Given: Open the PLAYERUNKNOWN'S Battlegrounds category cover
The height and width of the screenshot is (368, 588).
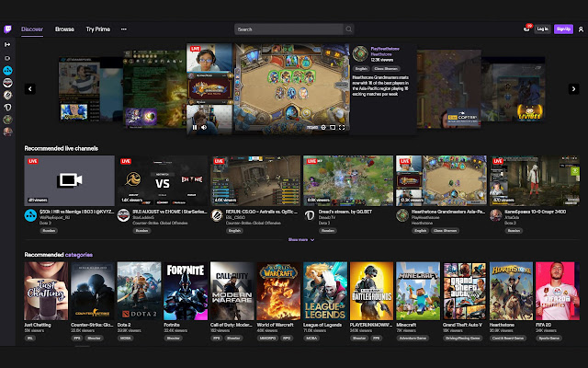Looking at the screenshot, I should point(371,291).
